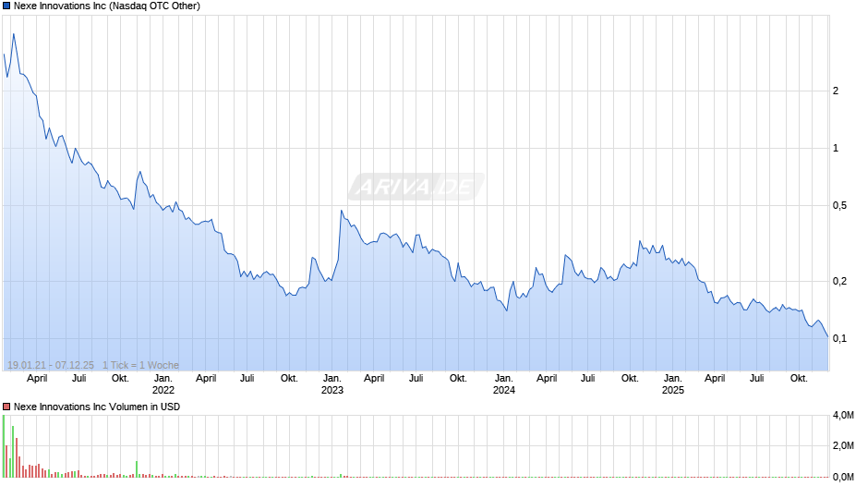Click the price axis label '2'
This screenshot has height=486, width=868.
[x=836, y=91]
